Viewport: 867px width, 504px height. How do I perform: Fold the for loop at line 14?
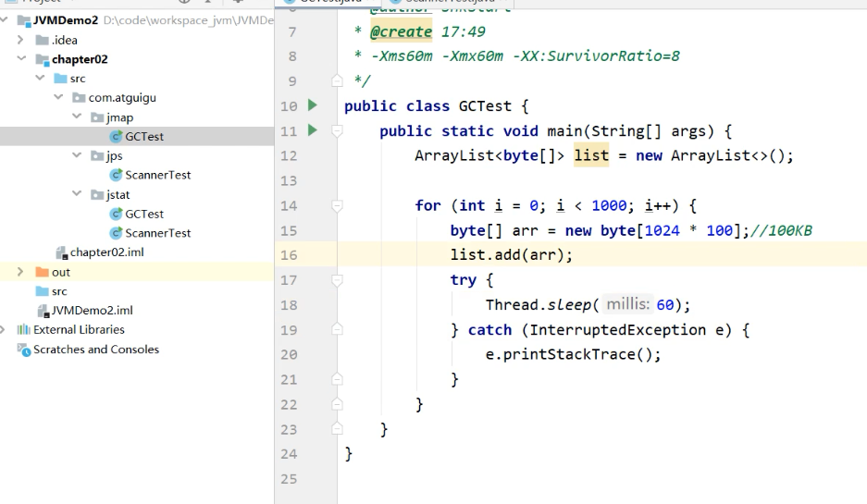click(337, 205)
